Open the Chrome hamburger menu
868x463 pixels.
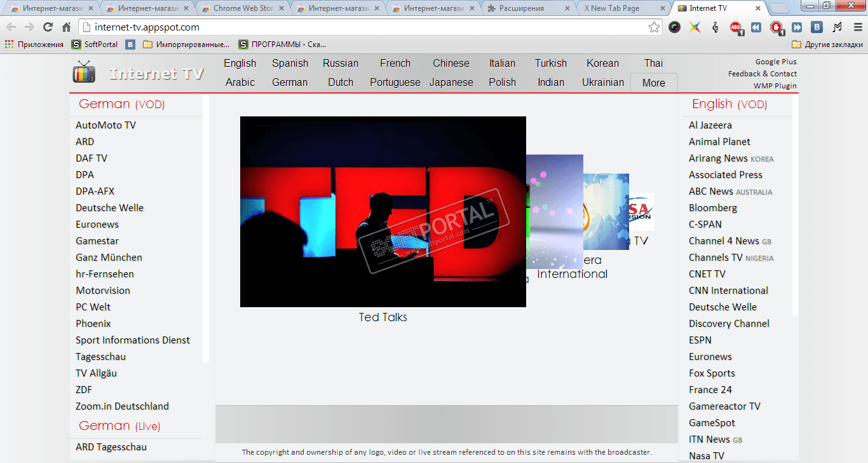point(857,27)
